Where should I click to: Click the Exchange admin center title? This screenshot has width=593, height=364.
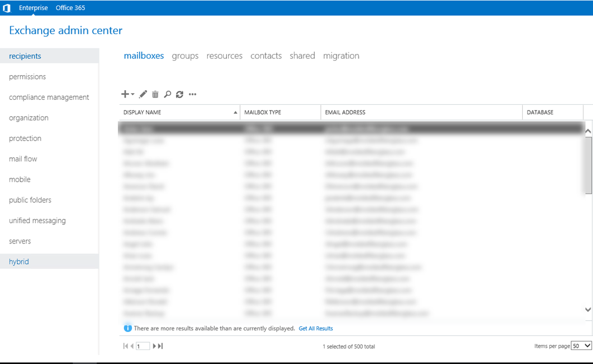66,30
